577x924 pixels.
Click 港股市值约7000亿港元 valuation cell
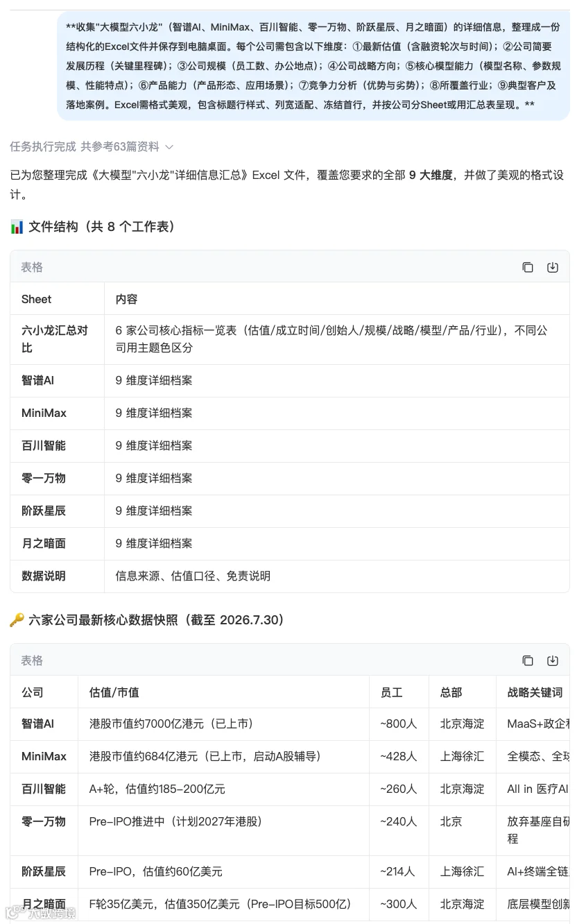click(x=223, y=724)
